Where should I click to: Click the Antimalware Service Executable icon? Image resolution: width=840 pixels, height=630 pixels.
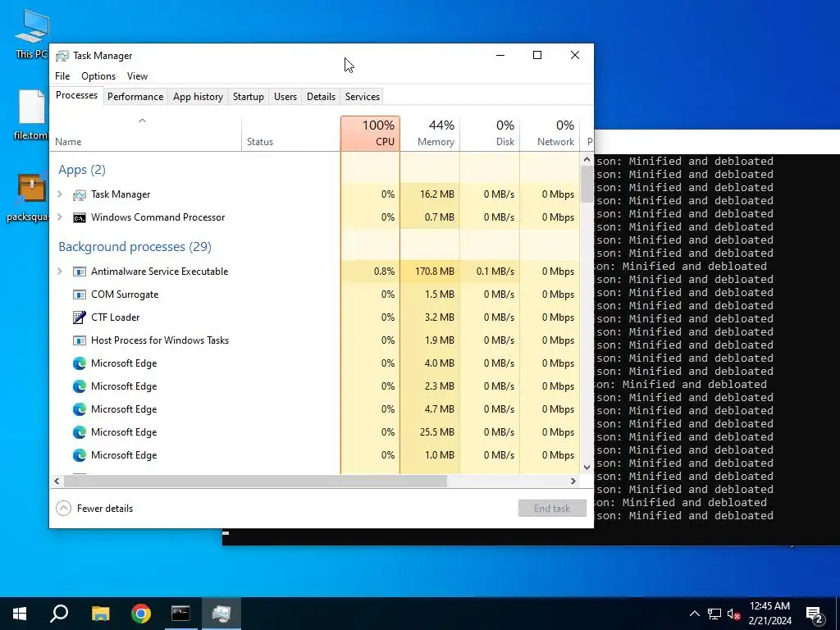80,272
